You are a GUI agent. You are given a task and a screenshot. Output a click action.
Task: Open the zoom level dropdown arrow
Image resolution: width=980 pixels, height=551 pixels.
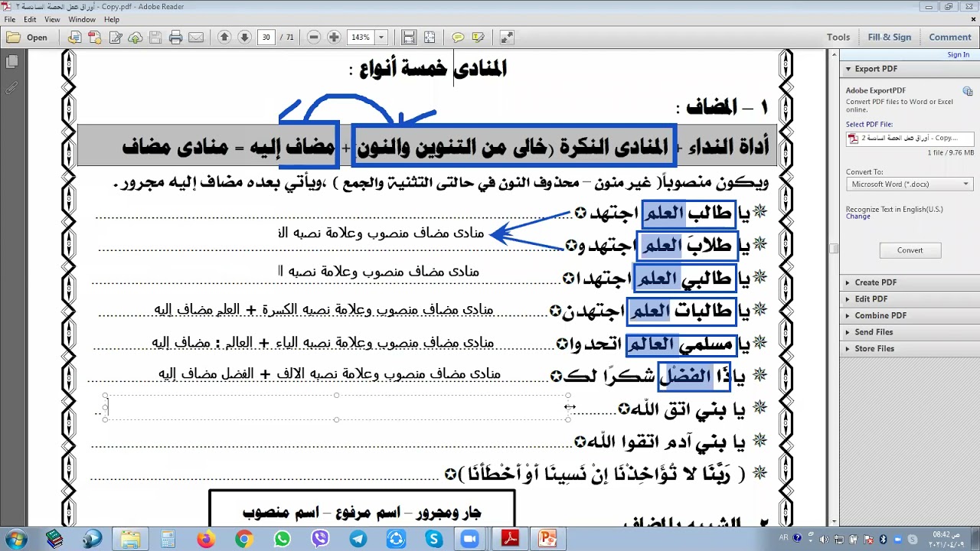tap(381, 37)
